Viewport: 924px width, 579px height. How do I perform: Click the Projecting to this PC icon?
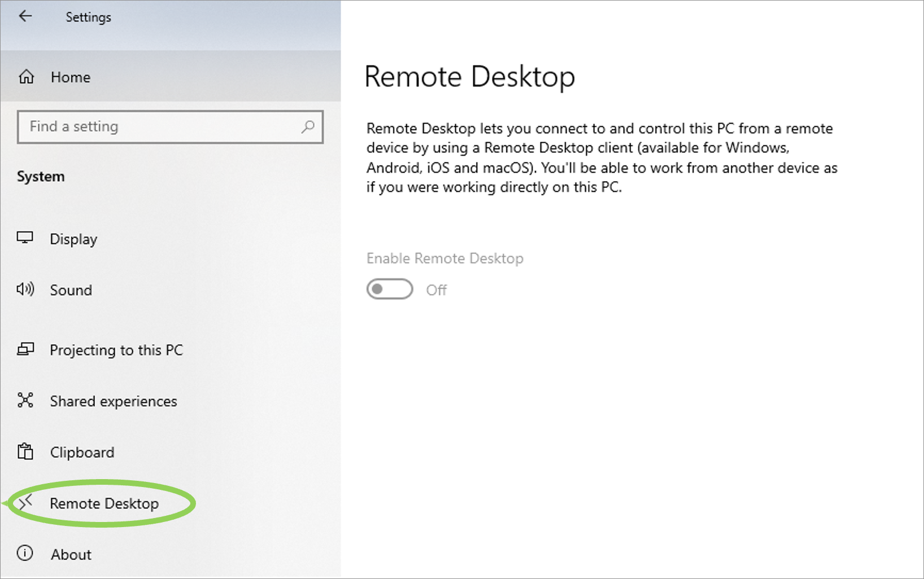[25, 349]
